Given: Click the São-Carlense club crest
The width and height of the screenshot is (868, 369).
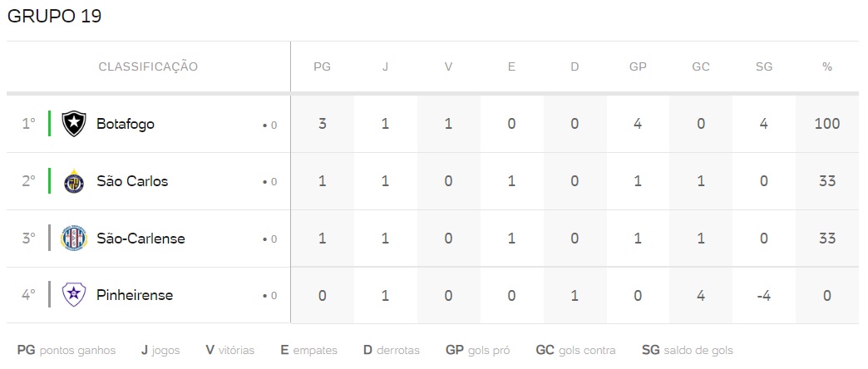Looking at the screenshot, I should tap(74, 239).
